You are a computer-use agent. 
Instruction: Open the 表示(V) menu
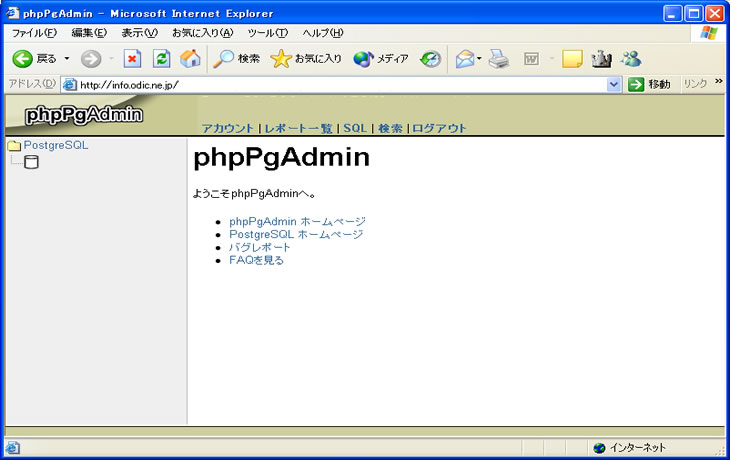[x=140, y=33]
